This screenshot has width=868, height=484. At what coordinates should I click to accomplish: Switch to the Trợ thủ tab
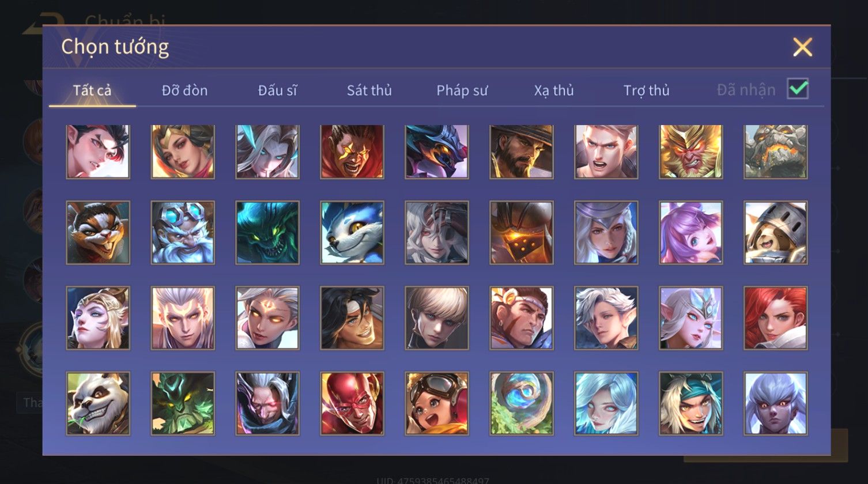tap(647, 90)
